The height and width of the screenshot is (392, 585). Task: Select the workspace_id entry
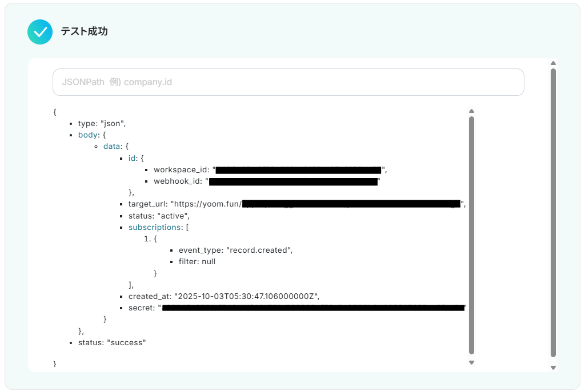point(183,170)
